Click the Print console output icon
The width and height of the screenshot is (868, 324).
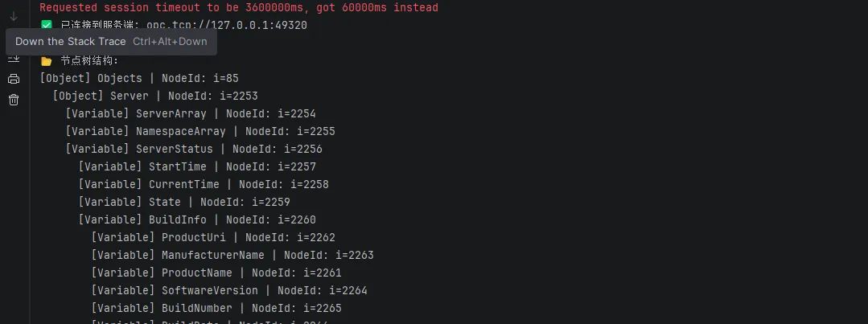(x=14, y=79)
